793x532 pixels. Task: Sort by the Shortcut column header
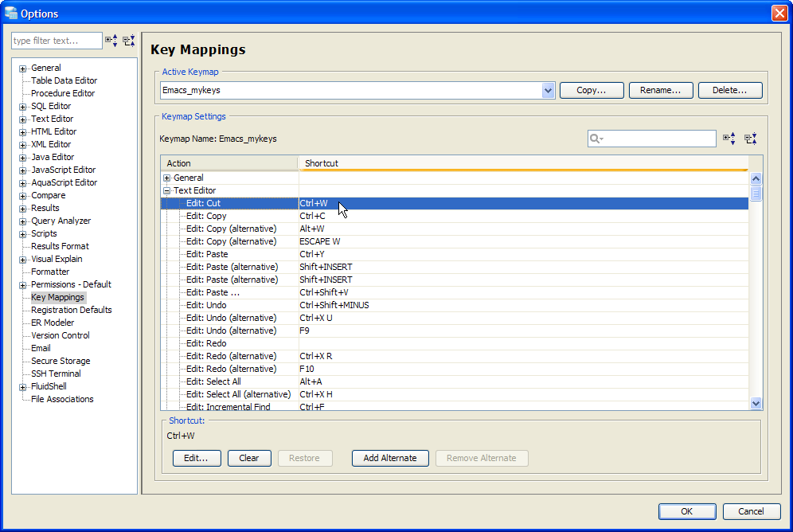click(x=523, y=163)
